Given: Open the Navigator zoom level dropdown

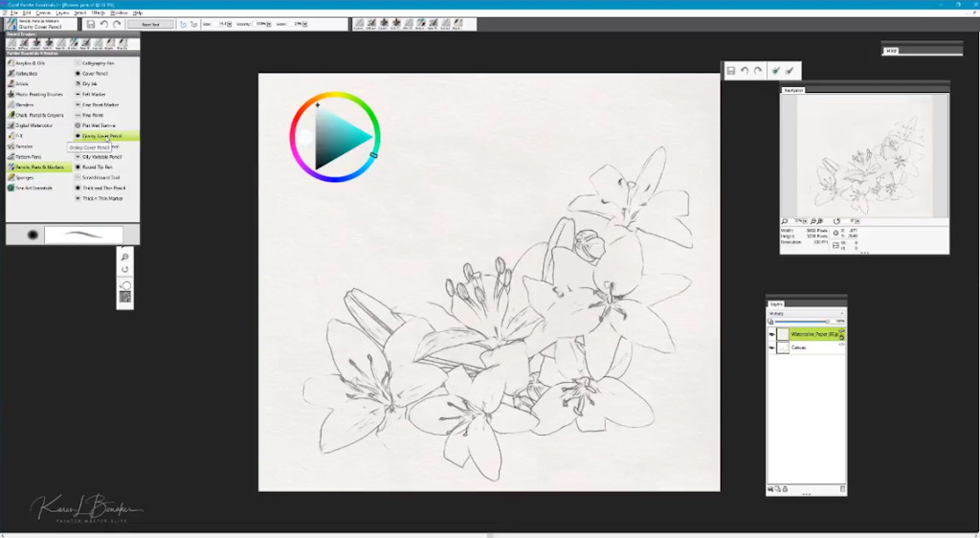Looking at the screenshot, I should point(805,221).
